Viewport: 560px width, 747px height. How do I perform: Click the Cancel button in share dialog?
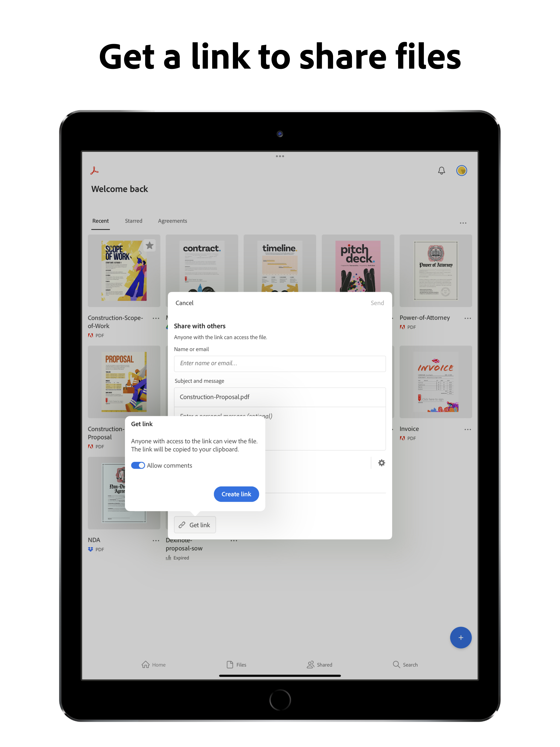[x=184, y=302]
